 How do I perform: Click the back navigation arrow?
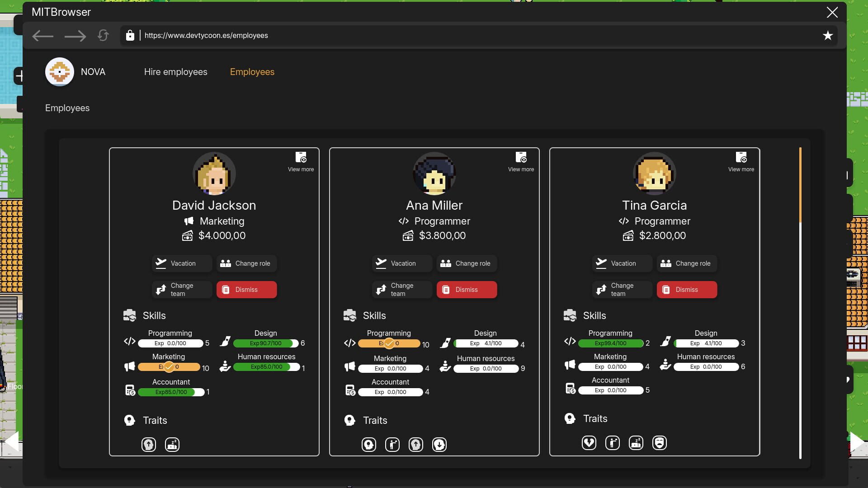point(43,36)
